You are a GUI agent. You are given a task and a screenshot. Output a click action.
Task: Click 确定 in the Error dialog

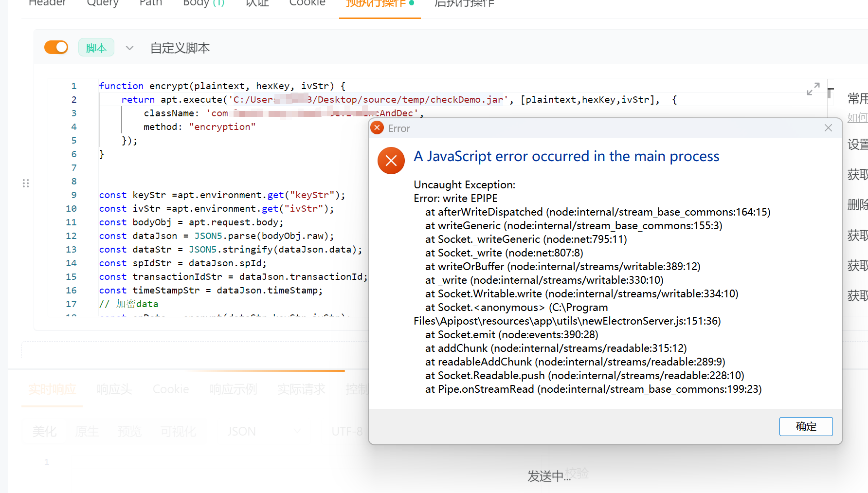point(806,426)
